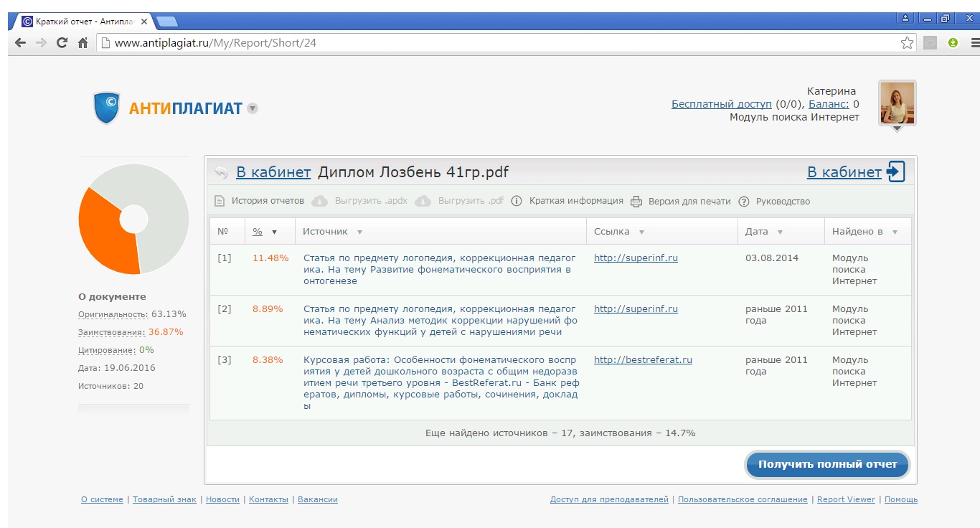Click the back arrow icon left of В кабинет
980x528 pixels.
(x=222, y=172)
